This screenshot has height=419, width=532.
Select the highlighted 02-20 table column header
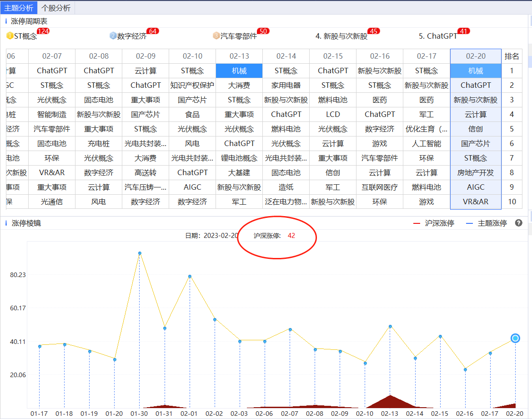pos(476,56)
